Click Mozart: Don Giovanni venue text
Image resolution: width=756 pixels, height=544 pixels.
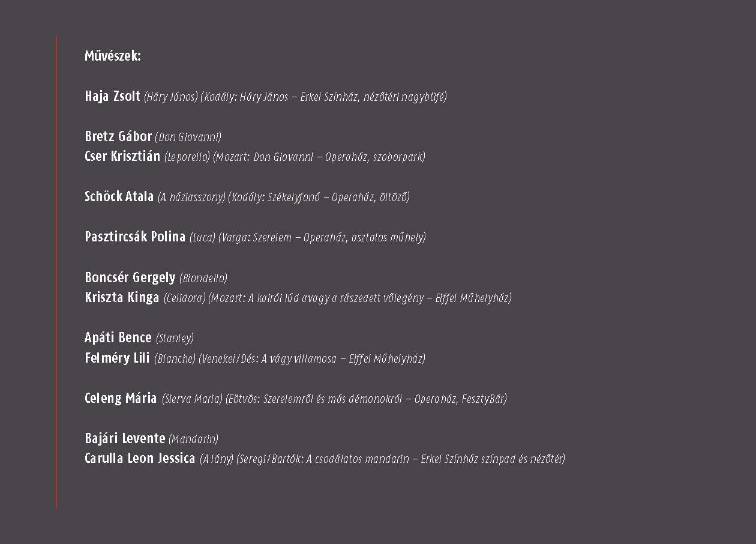point(319,157)
